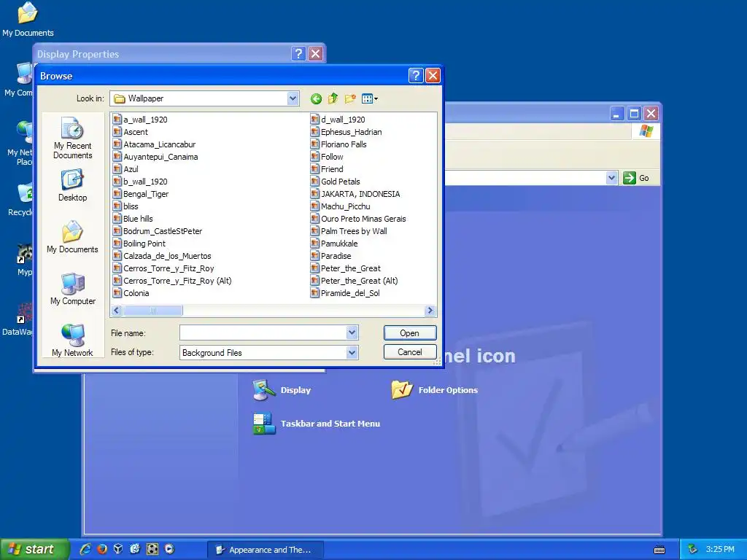Click the Cancel button

(x=410, y=352)
